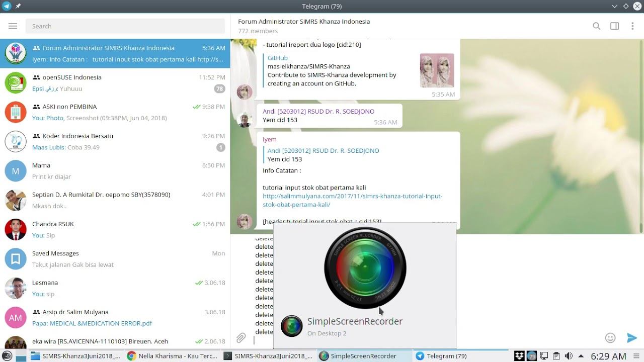Viewport: 644px width, 362px height.
Task: Open the Dropbox tray icon
Action: [x=520, y=356]
